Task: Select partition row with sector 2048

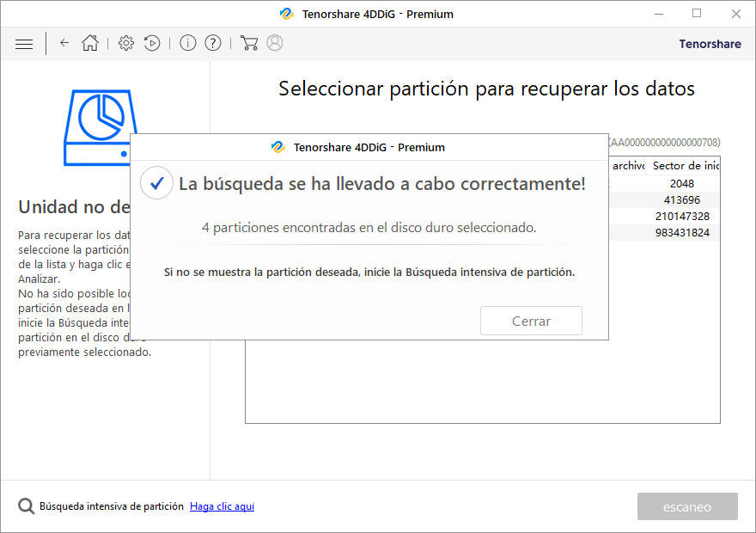Action: [664, 184]
